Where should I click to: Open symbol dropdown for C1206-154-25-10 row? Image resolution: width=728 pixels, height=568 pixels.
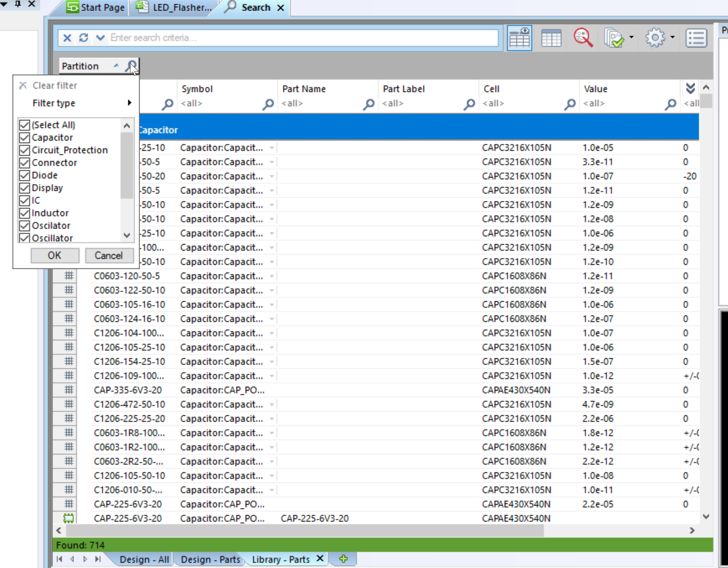click(272, 362)
